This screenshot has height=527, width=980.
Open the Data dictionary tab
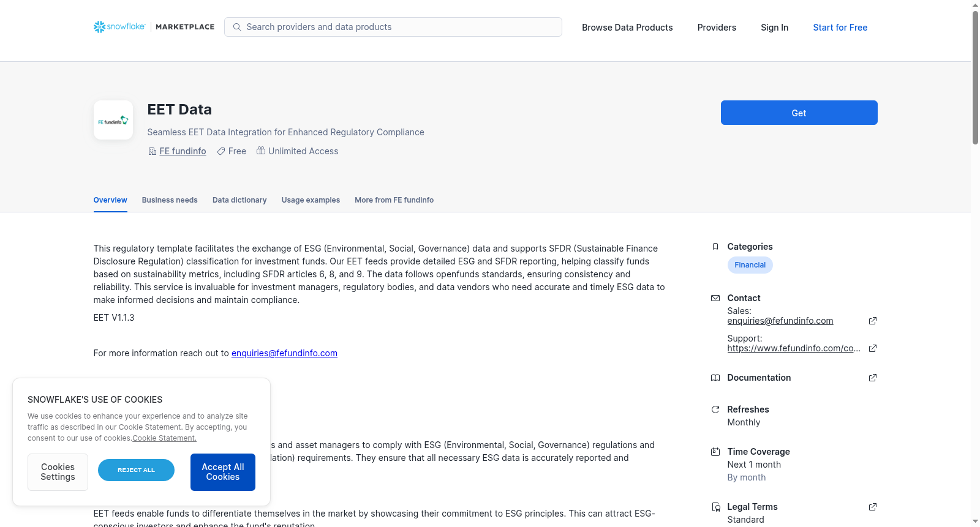click(x=239, y=200)
